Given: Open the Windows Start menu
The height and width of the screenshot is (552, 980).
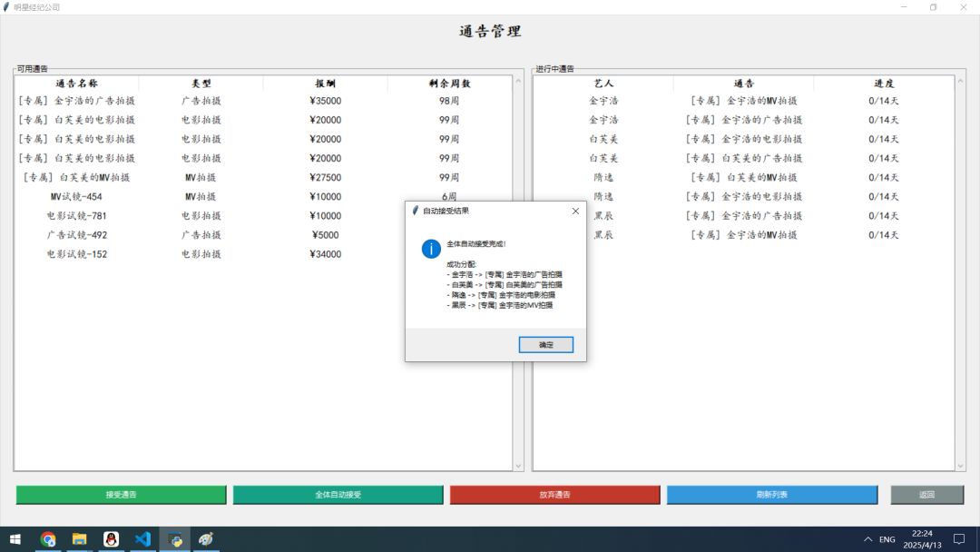Looking at the screenshot, I should 15,539.
